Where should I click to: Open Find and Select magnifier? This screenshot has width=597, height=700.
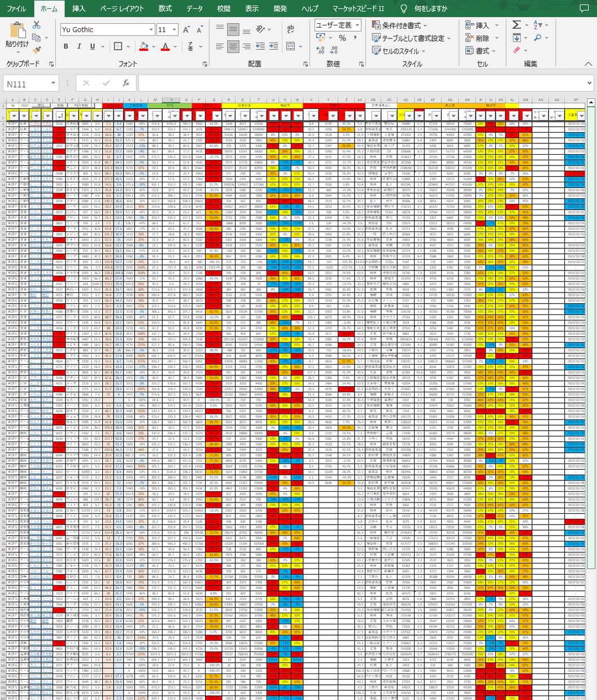pos(537,38)
